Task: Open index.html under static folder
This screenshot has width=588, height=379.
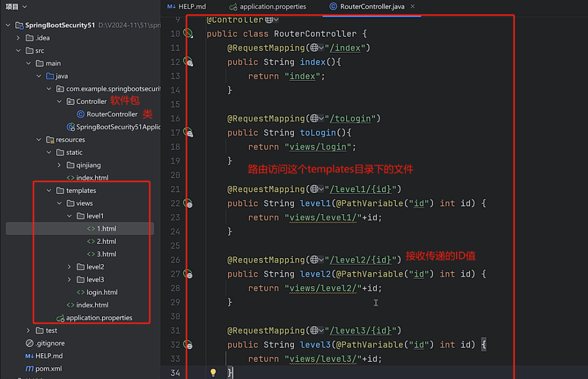Action: click(88, 178)
